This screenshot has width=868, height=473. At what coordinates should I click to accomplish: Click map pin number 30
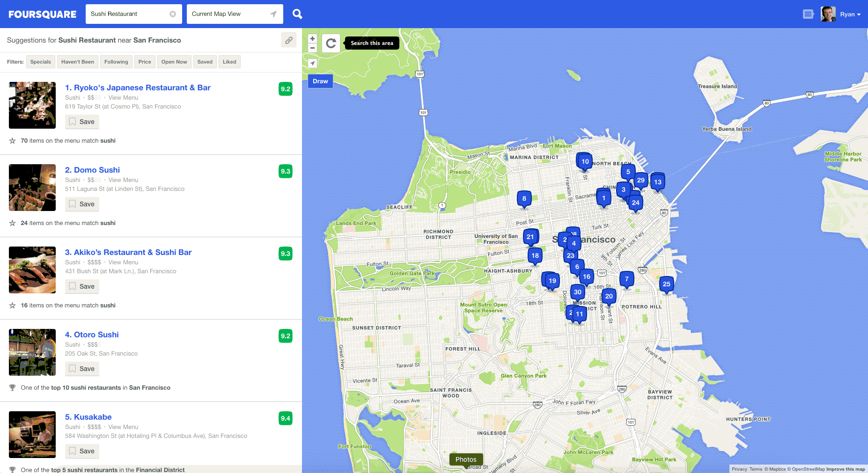coord(578,292)
